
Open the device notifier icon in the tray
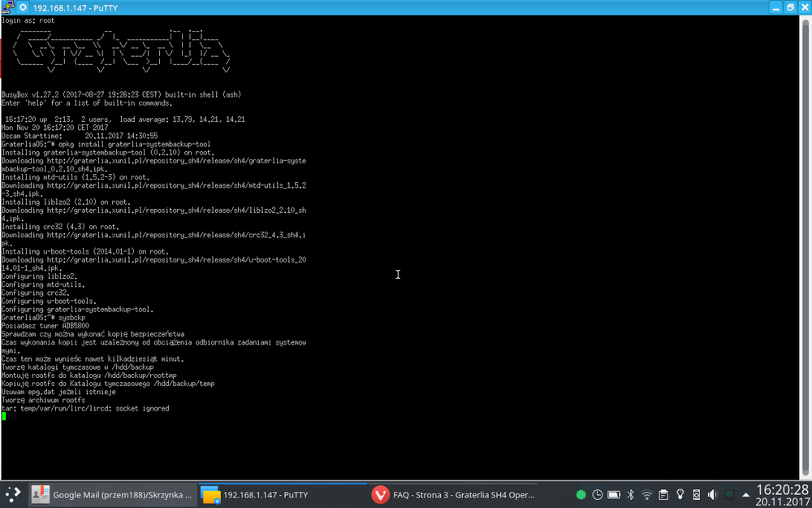698,494
